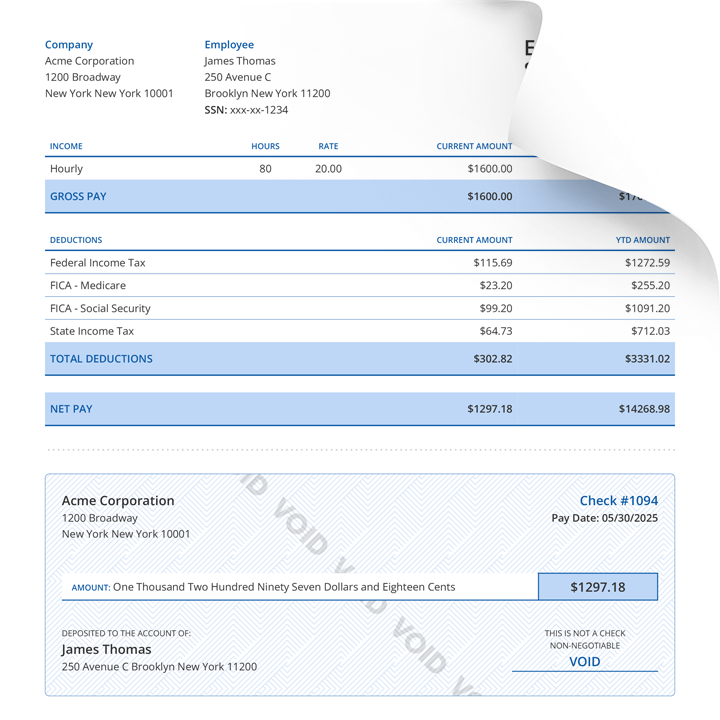Click the CURRENT AMOUNT header in income table
The image size is (720, 720).
[x=474, y=146]
